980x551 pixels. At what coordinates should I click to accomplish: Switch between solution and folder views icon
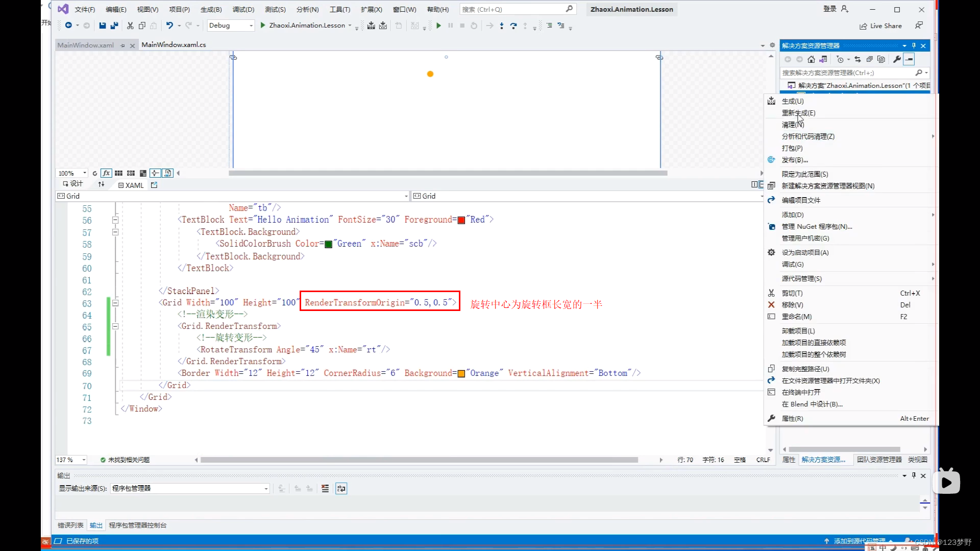823,59
